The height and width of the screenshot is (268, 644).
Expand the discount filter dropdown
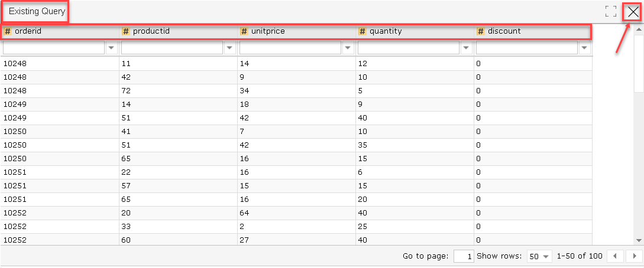584,48
